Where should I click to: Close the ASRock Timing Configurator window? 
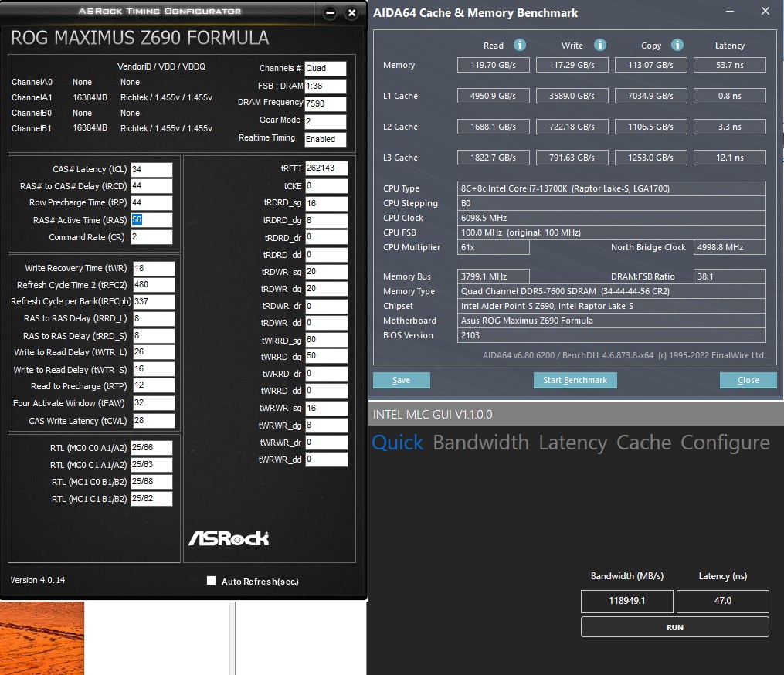(352, 13)
